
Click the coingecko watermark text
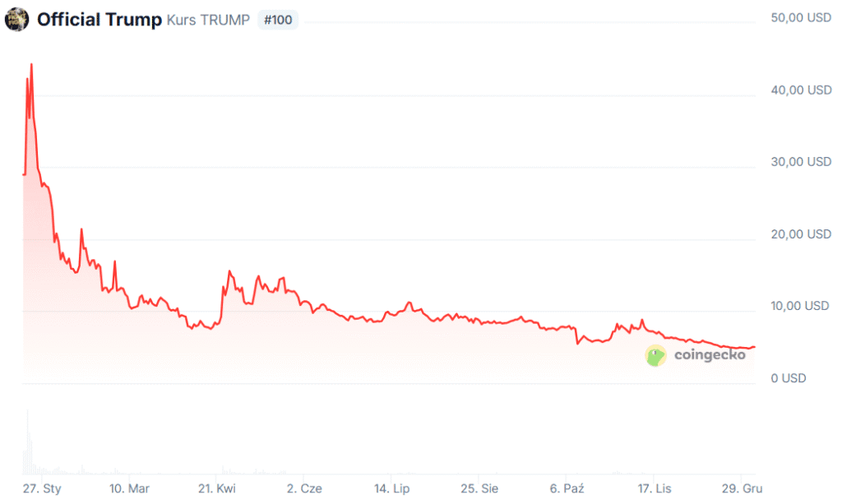pos(710,355)
